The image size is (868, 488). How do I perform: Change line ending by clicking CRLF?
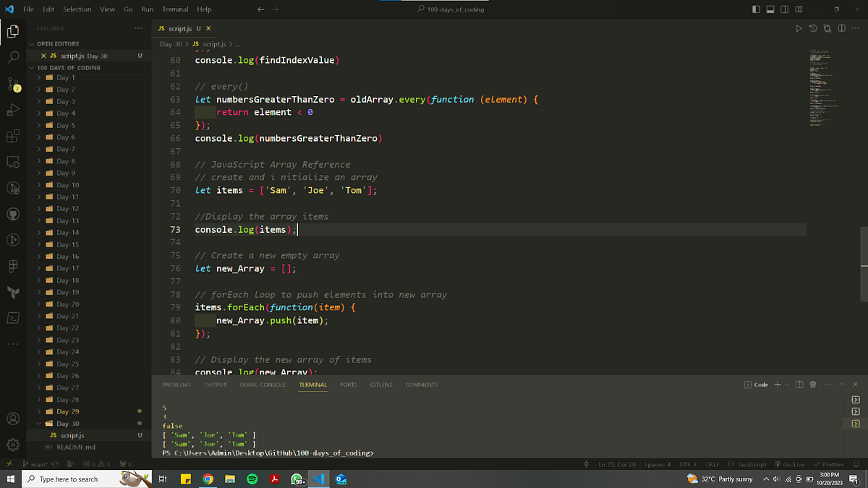[712, 464]
